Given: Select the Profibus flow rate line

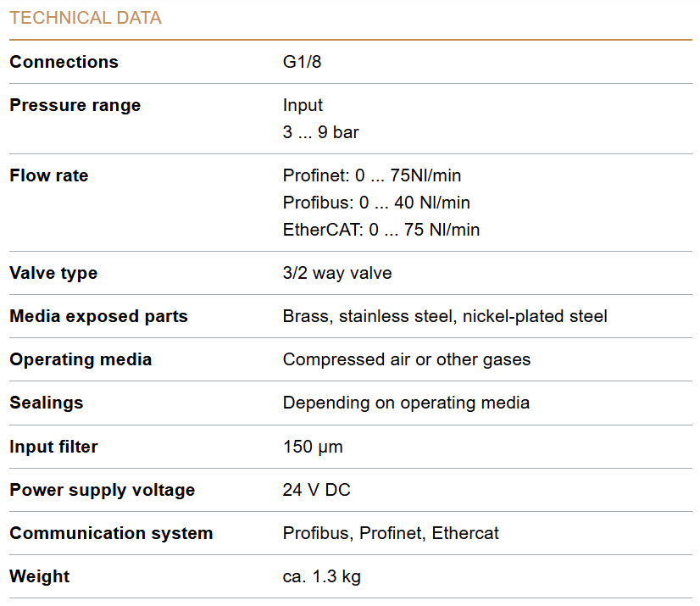Looking at the screenshot, I should [x=376, y=203].
